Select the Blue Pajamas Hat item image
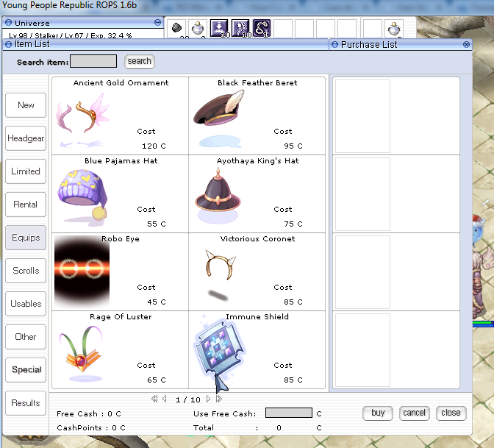This screenshot has width=494, height=448. tap(82, 197)
